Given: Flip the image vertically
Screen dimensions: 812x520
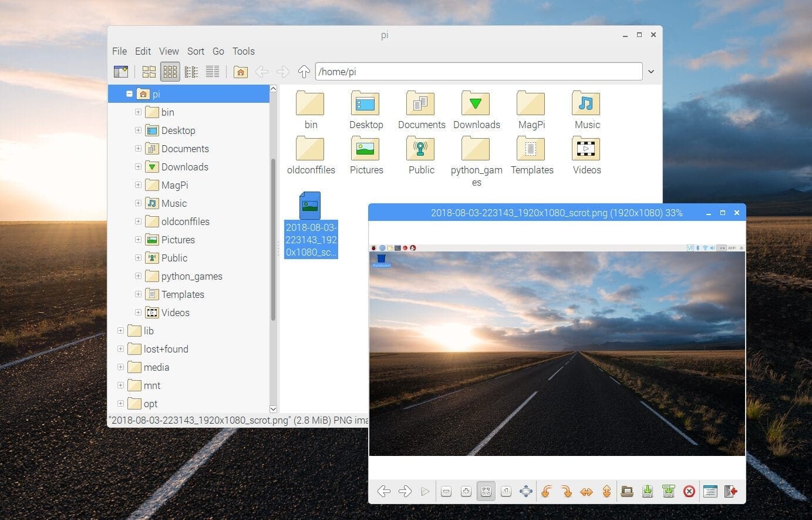Looking at the screenshot, I should point(607,491).
